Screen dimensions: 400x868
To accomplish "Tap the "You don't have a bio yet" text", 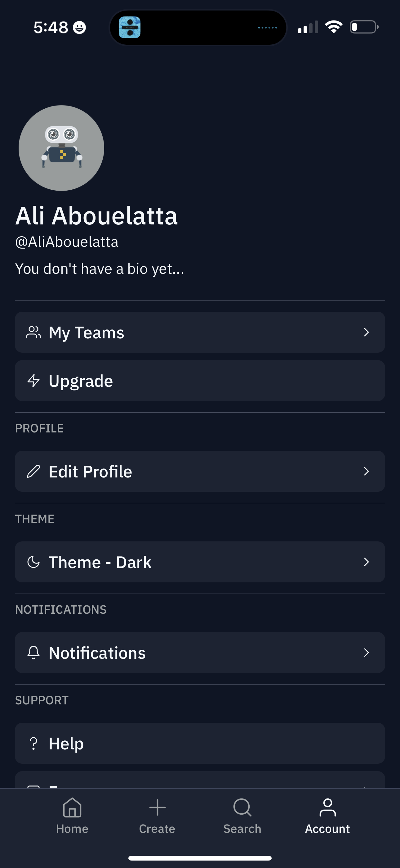I will (x=100, y=269).
